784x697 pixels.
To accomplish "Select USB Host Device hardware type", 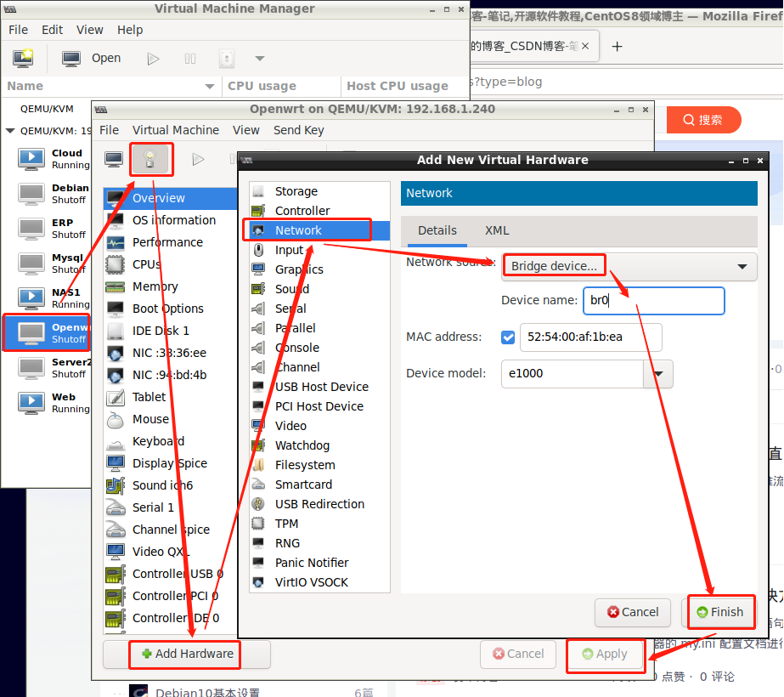I will coord(319,387).
